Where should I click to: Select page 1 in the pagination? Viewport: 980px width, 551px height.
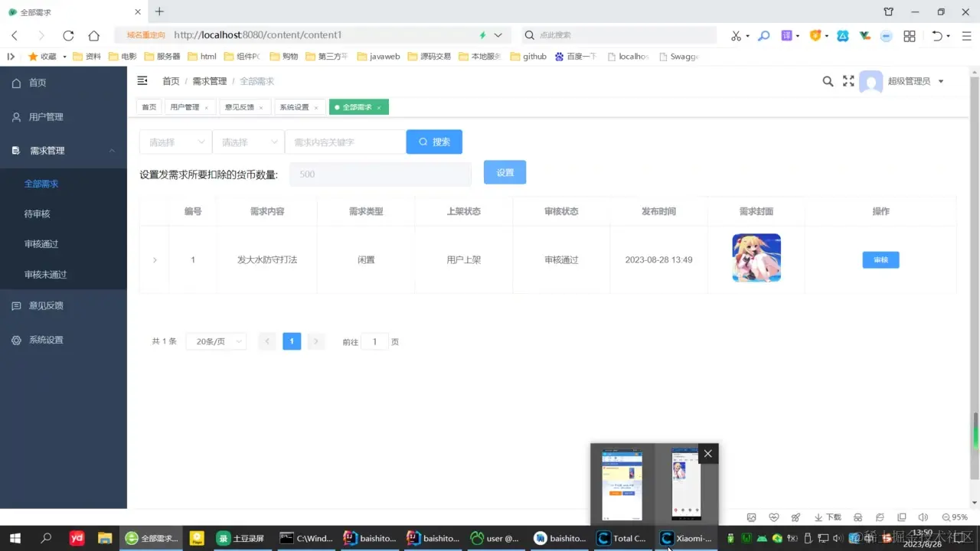(292, 341)
